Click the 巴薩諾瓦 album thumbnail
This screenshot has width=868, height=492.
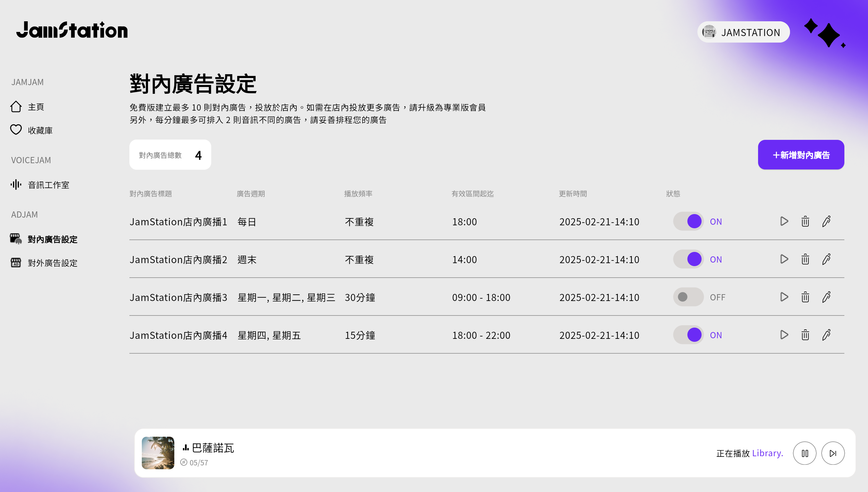(158, 453)
